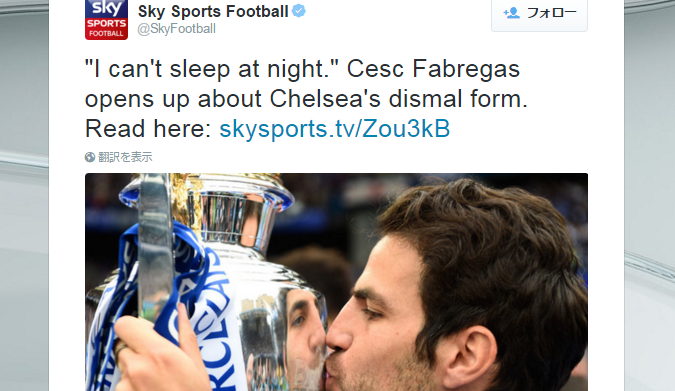This screenshot has height=391, width=675.
Task: Click the follow button with person-plus icon
Action: [x=539, y=15]
